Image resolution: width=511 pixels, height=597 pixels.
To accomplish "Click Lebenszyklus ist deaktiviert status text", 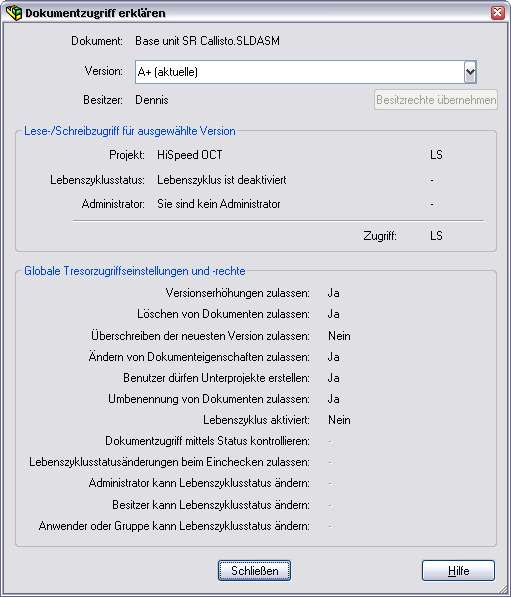I will click(x=222, y=180).
